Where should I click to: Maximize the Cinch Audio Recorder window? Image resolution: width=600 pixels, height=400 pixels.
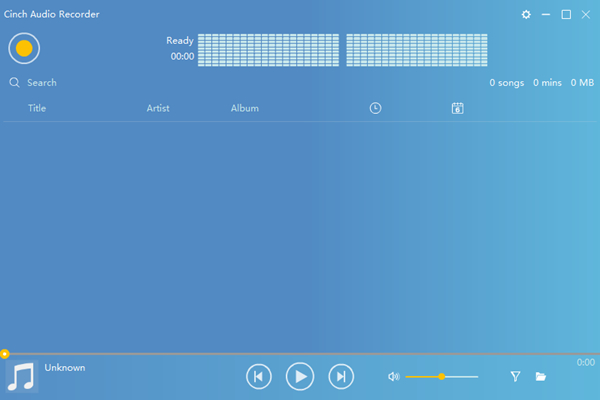566,15
